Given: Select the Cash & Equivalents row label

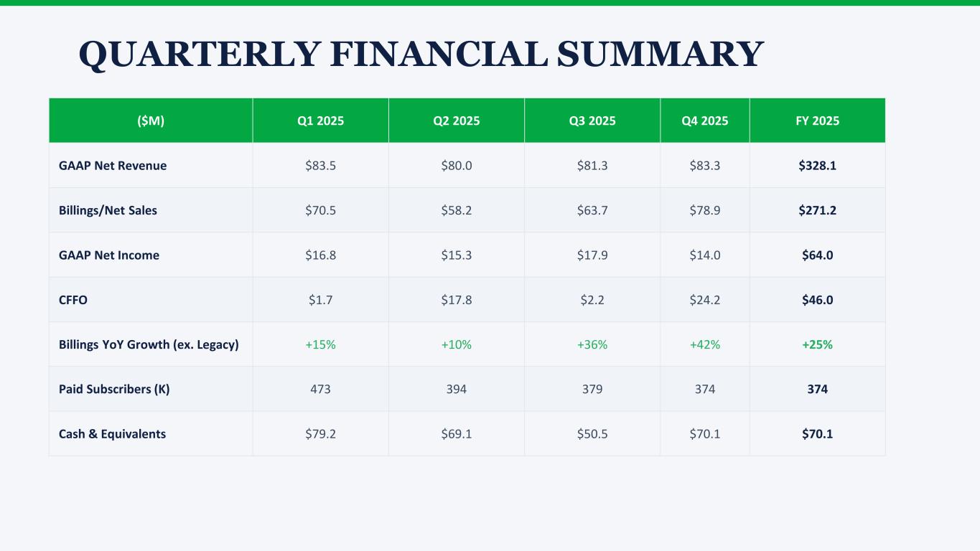Looking at the screenshot, I should tap(112, 434).
